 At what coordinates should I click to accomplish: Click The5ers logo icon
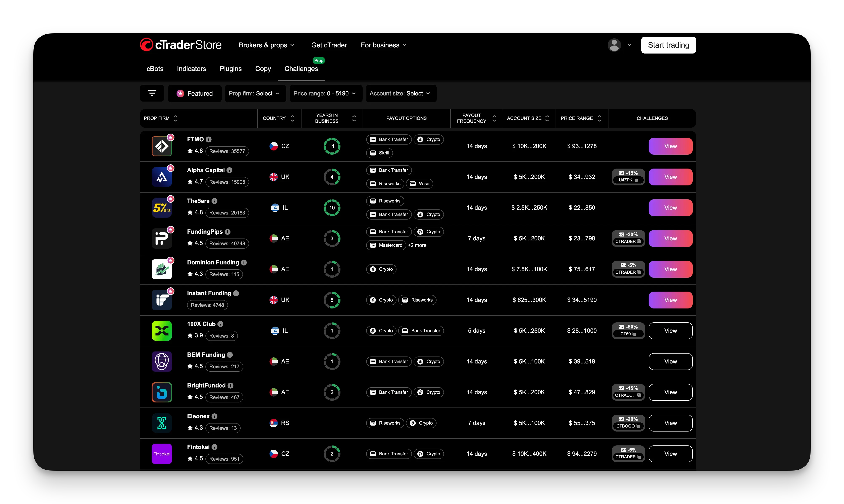[x=162, y=208]
